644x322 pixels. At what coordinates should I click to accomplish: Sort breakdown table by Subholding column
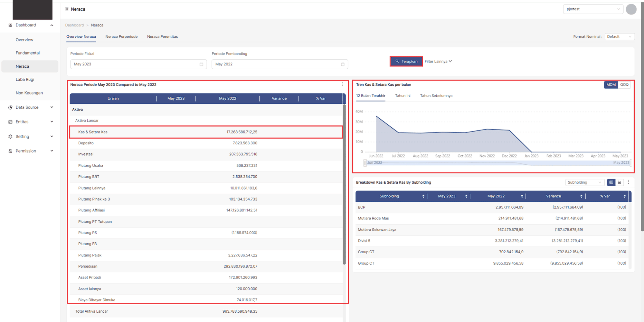pos(423,196)
